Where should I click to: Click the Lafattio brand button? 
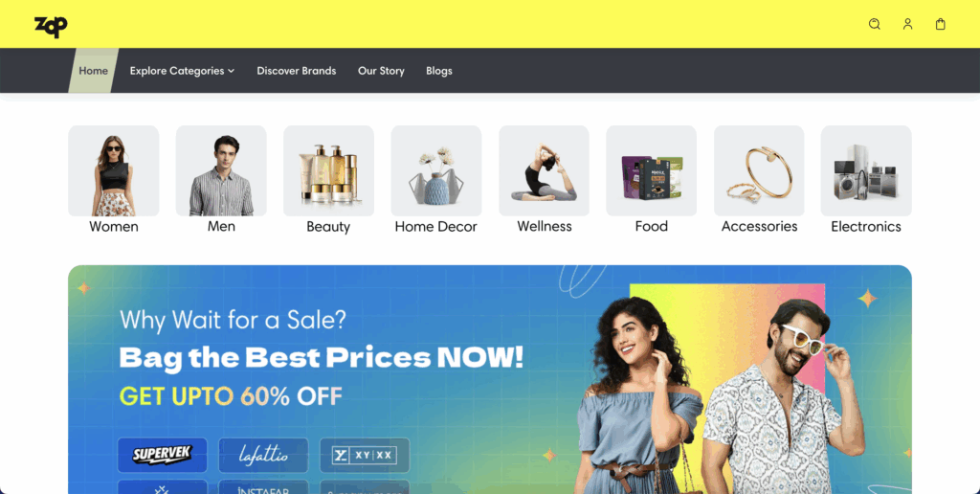263,455
